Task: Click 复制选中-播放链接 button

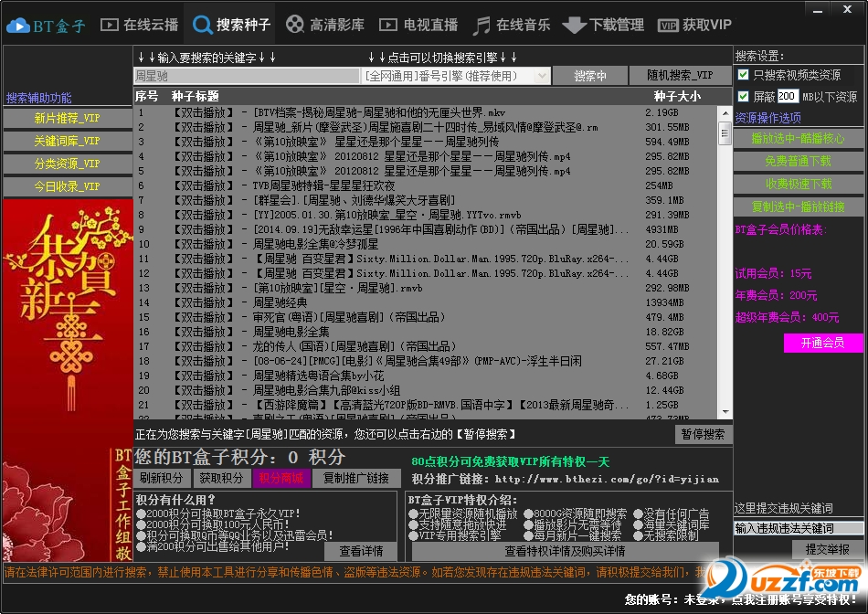Action: click(x=799, y=206)
